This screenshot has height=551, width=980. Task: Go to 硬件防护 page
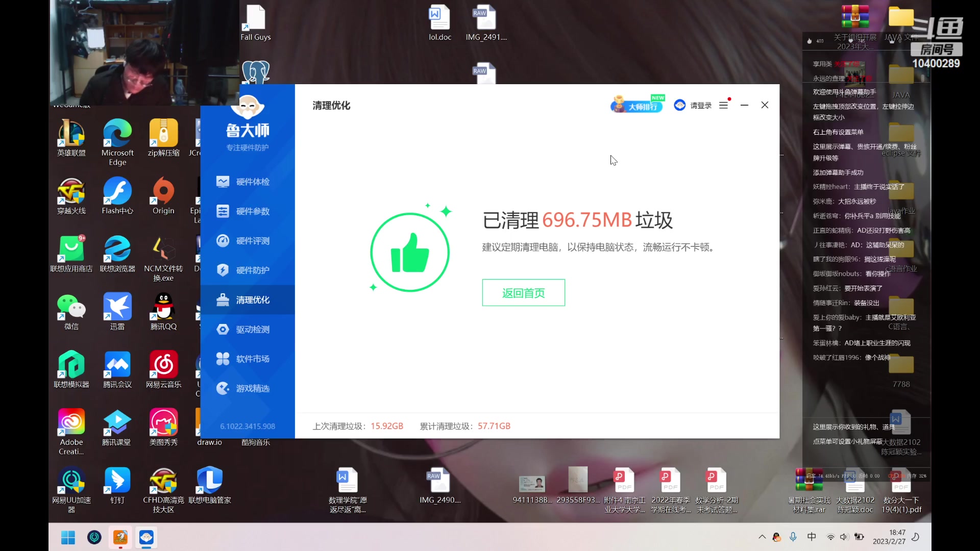click(248, 270)
